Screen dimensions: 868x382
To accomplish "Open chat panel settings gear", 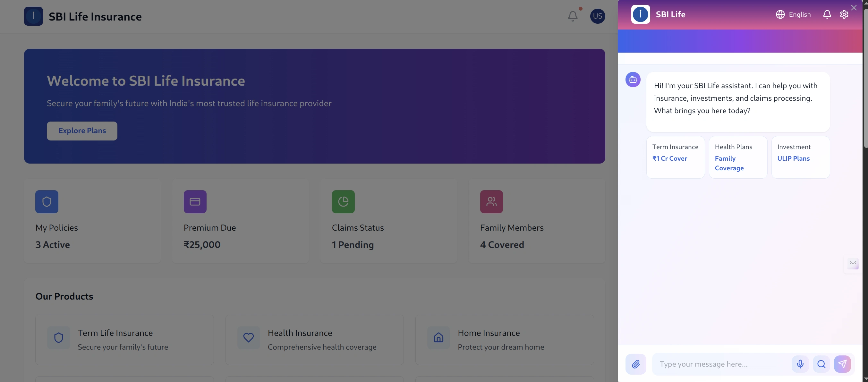I will click(x=844, y=14).
